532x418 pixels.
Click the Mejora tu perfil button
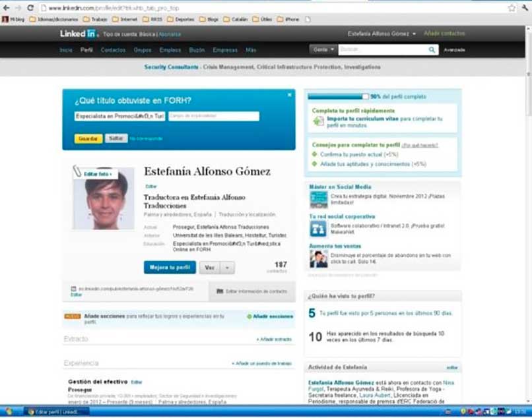coord(170,266)
